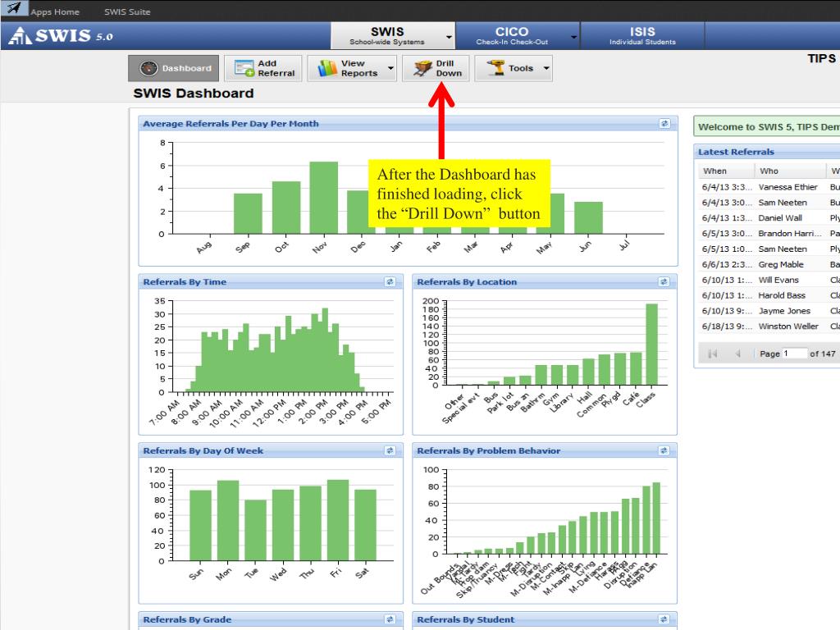
Task: Expand the Tools dropdown menu
Action: tap(546, 68)
